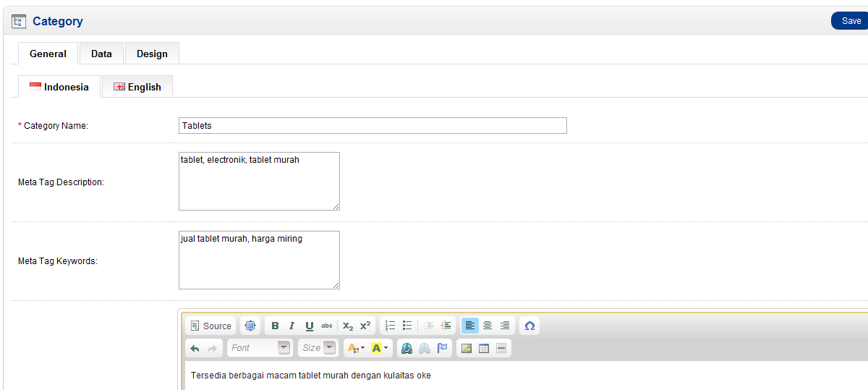Click the Category Name input field
This screenshot has height=390, width=868.
point(373,126)
